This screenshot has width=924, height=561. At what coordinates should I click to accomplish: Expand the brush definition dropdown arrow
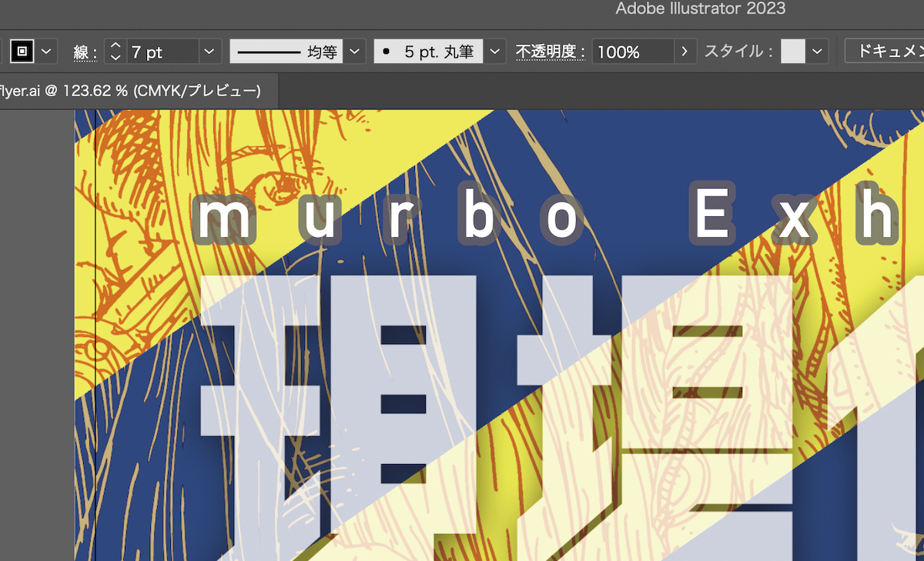[495, 52]
